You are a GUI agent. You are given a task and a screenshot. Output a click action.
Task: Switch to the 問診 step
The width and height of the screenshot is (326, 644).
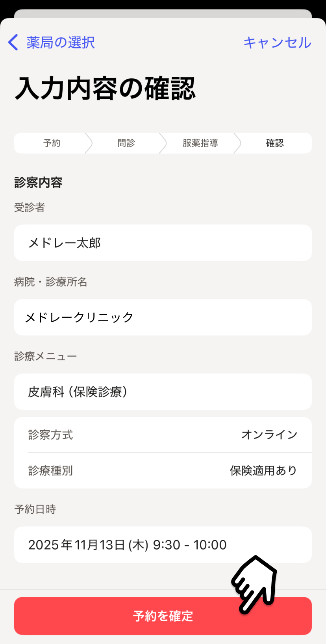click(126, 143)
